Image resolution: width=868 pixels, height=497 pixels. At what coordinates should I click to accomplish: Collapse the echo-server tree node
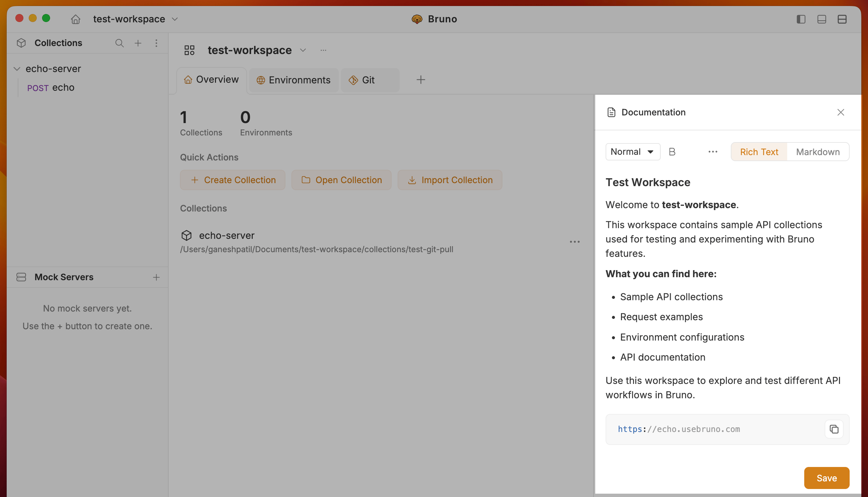[17, 69]
